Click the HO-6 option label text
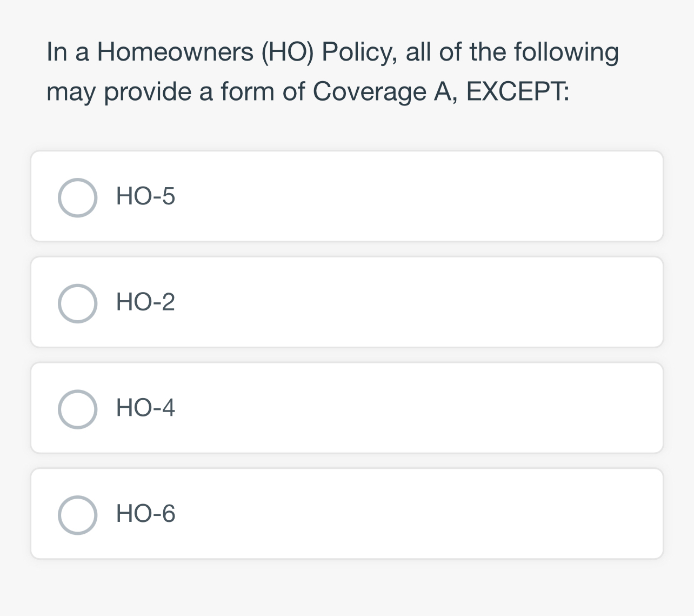Screen dimensions: 694x616 tap(145, 515)
